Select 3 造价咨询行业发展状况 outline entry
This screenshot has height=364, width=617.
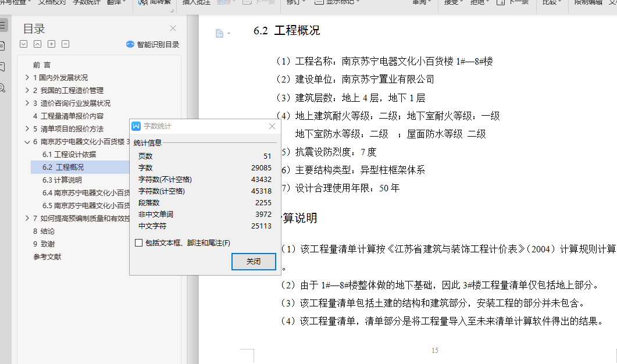tap(72, 103)
